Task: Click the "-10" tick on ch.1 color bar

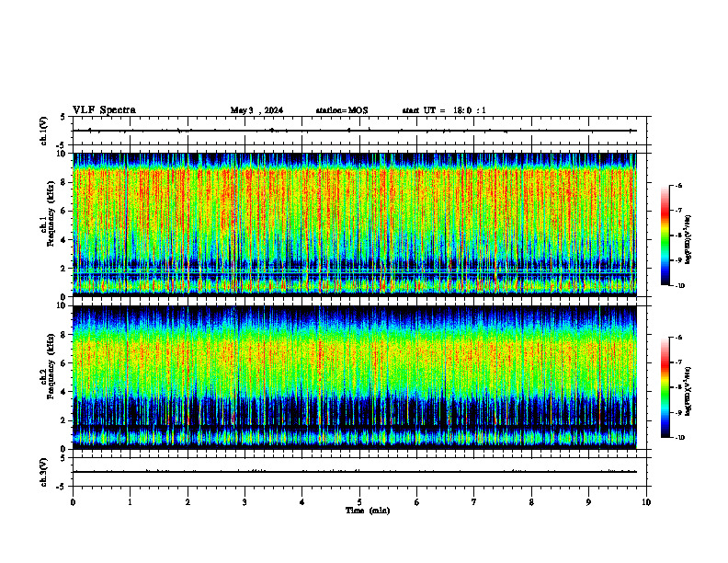Action: coord(679,286)
